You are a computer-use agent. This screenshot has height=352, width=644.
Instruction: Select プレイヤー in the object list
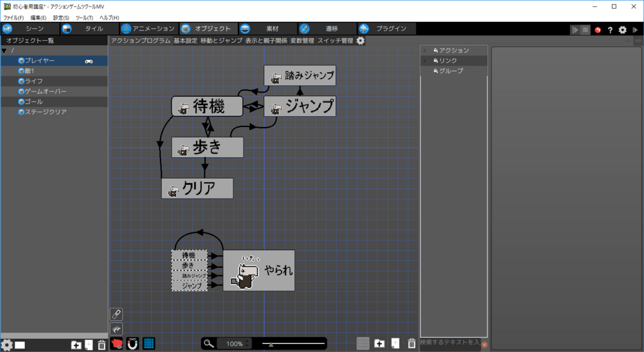coord(54,61)
